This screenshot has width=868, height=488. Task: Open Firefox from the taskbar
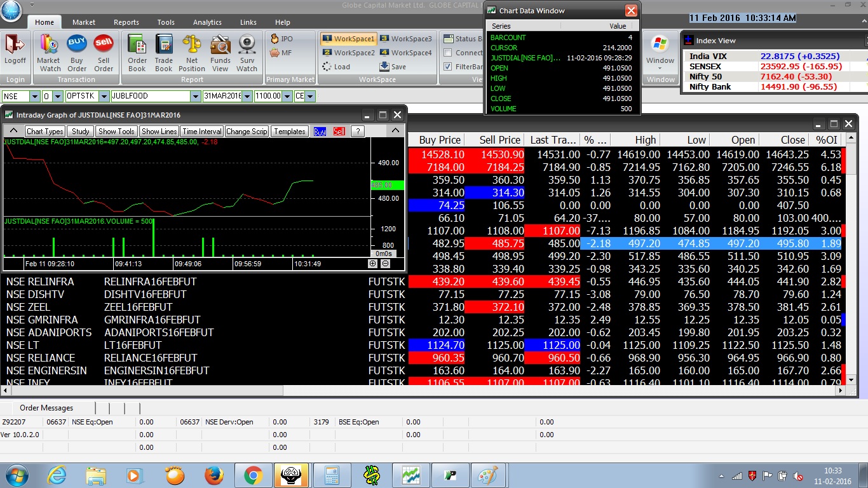coord(214,475)
